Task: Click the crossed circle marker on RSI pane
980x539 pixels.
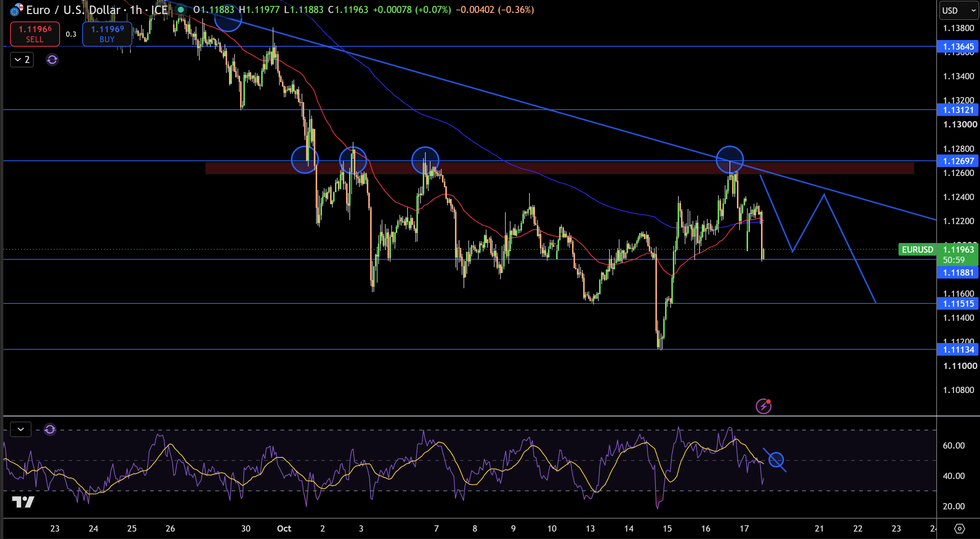Action: pos(776,460)
